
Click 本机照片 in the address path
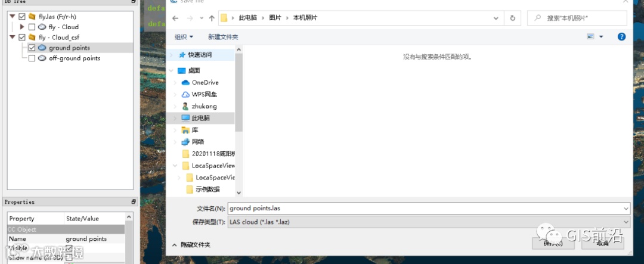pos(305,18)
